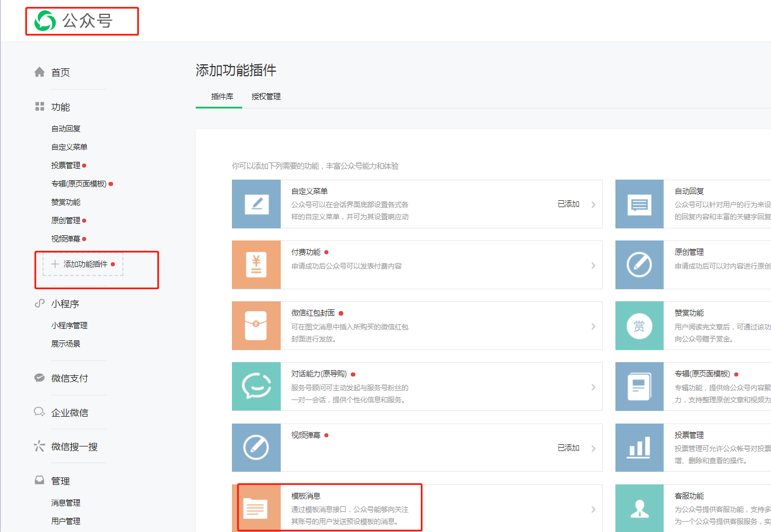Click the 微信红包封面 card title
Image resolution: width=771 pixels, height=532 pixels.
pos(313,313)
